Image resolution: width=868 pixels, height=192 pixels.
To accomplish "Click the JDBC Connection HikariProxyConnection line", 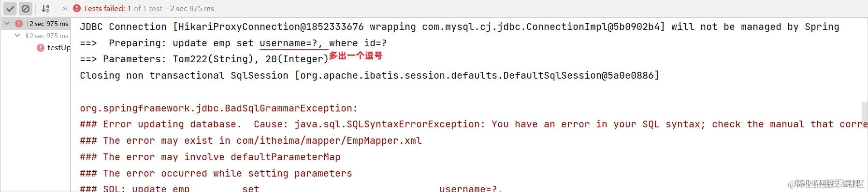I will [x=460, y=27].
